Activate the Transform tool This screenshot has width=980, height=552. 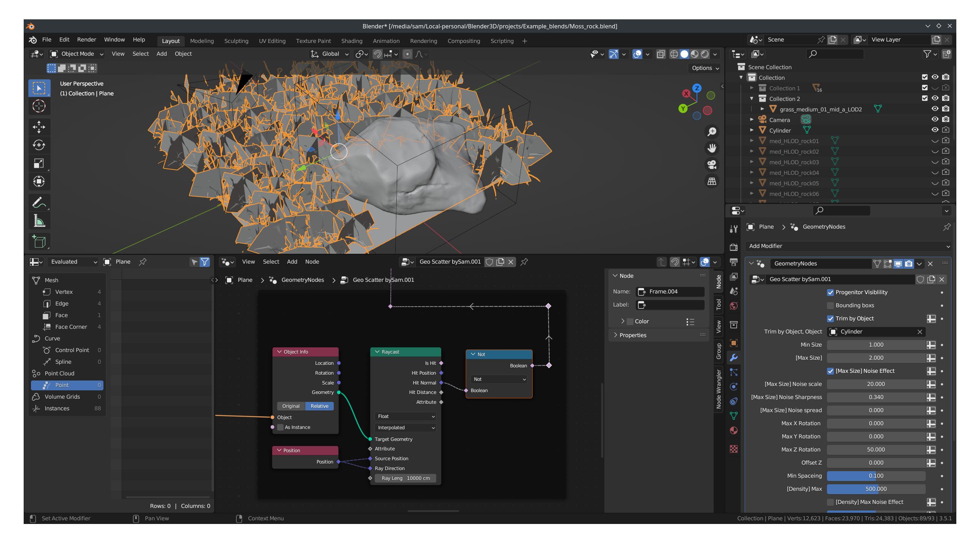[39, 181]
